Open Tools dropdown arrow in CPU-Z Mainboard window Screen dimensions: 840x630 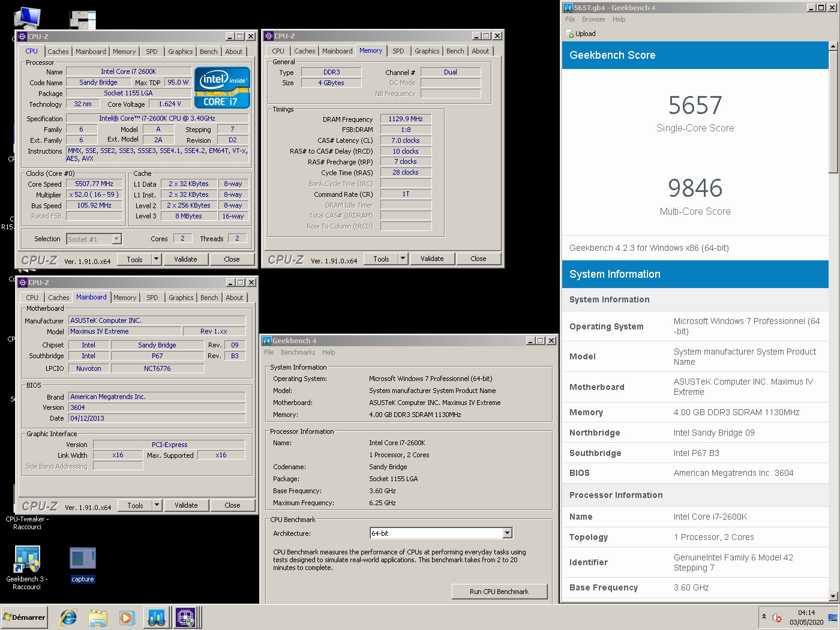point(157,505)
